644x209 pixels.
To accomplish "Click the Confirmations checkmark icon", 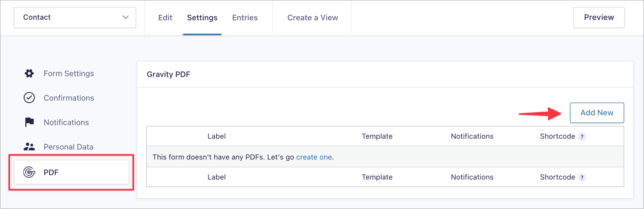I will coord(29,98).
